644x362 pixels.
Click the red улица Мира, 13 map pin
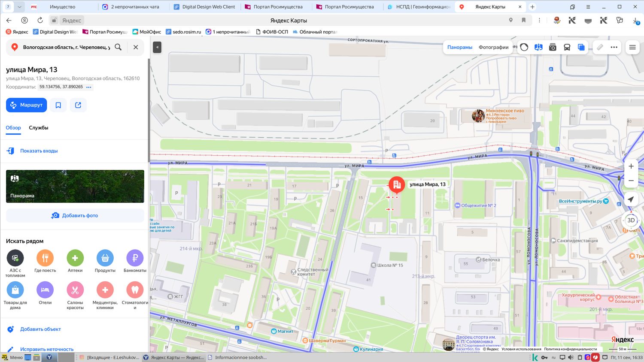click(397, 185)
